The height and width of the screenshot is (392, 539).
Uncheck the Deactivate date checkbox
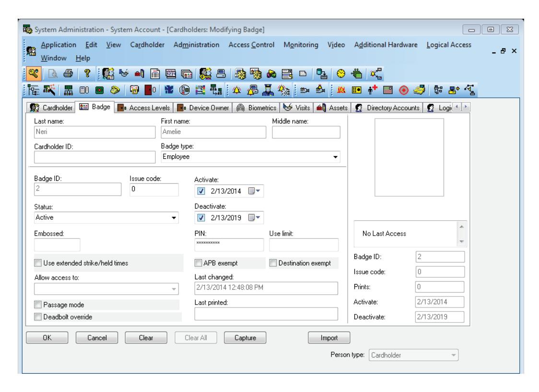pos(201,218)
